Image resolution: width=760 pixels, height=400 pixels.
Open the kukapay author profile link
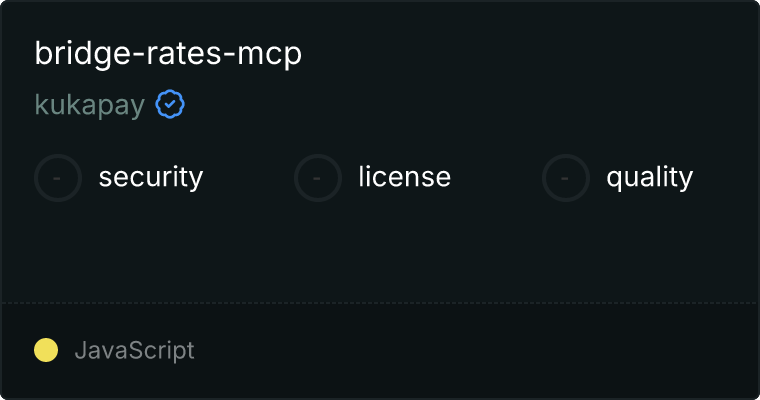90,105
